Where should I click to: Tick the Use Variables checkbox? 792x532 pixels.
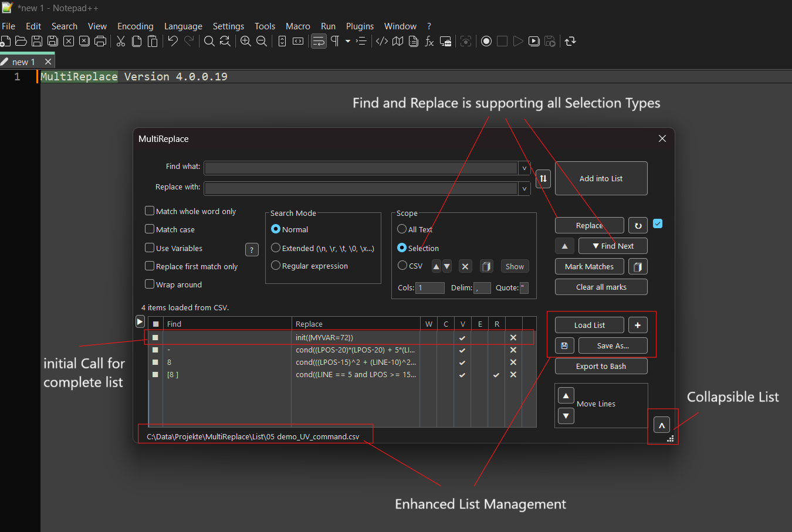(150, 248)
